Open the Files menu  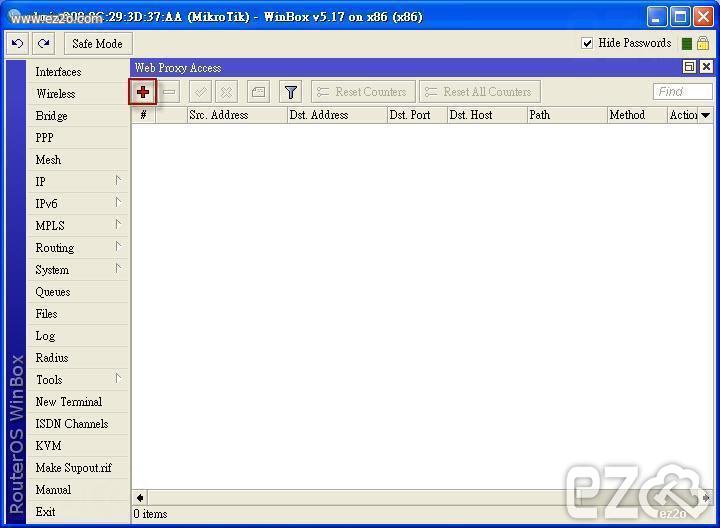click(x=78, y=314)
